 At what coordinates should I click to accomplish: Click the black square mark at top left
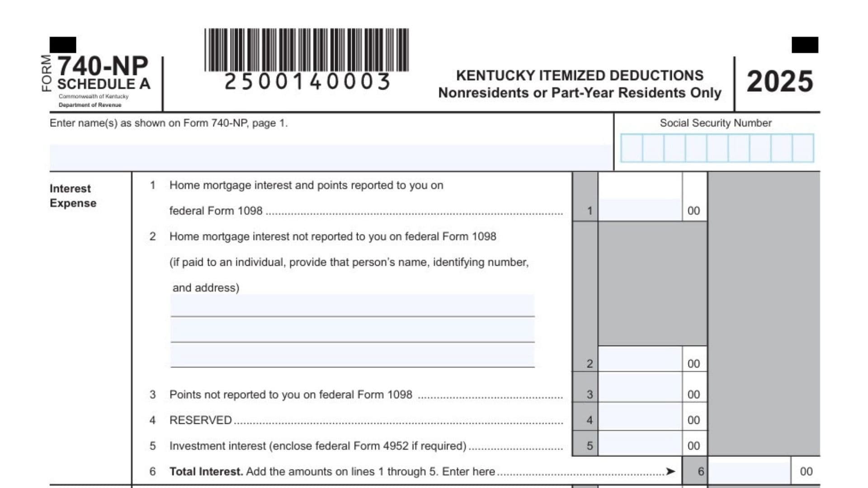(63, 45)
